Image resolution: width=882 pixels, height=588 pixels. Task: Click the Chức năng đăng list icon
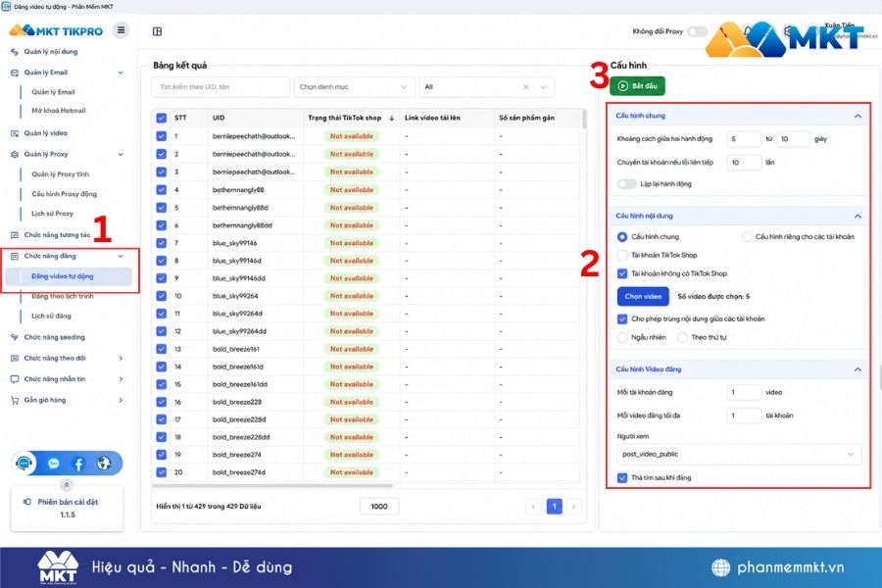(15, 256)
